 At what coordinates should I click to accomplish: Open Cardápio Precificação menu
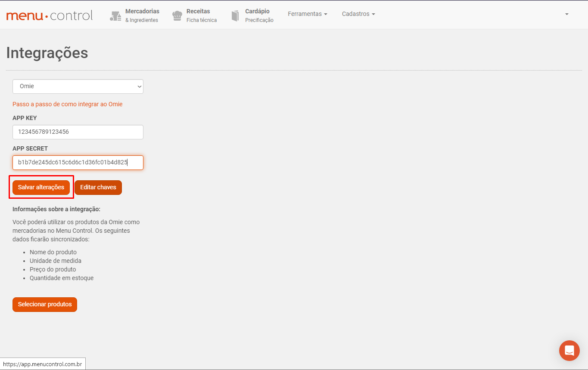(252, 15)
